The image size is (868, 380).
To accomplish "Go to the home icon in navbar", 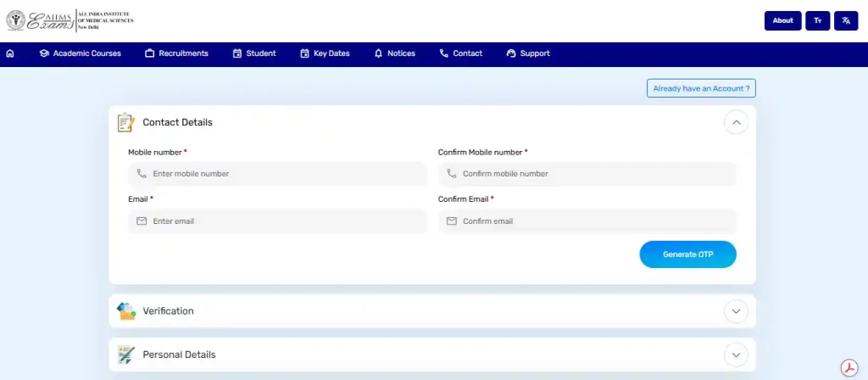I will point(10,53).
